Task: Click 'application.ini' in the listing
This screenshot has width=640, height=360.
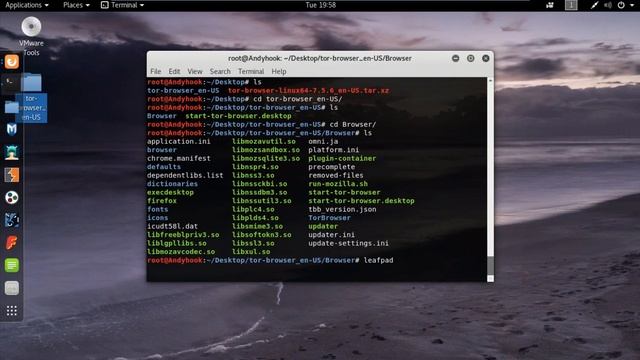Action: (179, 142)
